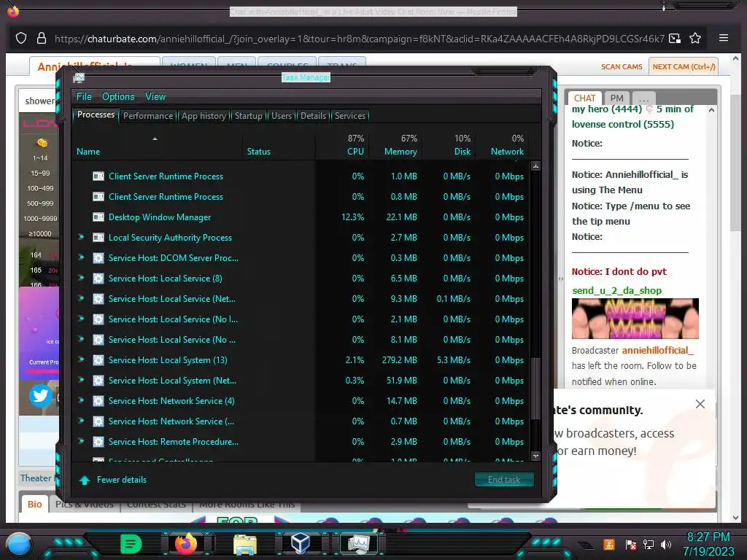Click the gear icon for Service Host: Local System (13)
The image size is (747, 560).
pyautogui.click(x=98, y=360)
